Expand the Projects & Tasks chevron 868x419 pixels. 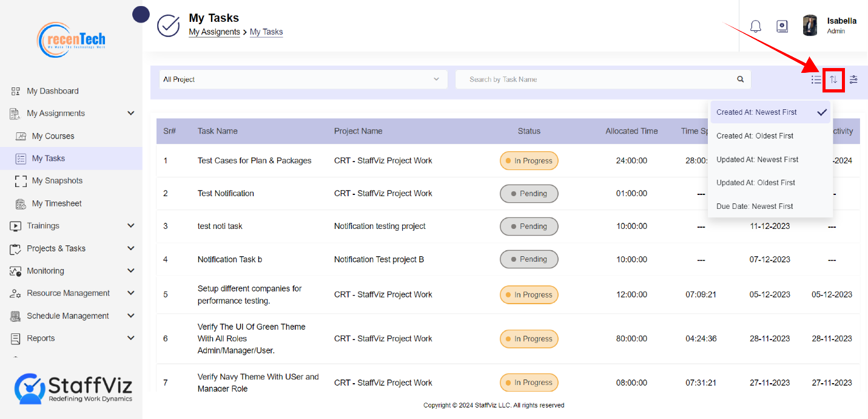130,248
